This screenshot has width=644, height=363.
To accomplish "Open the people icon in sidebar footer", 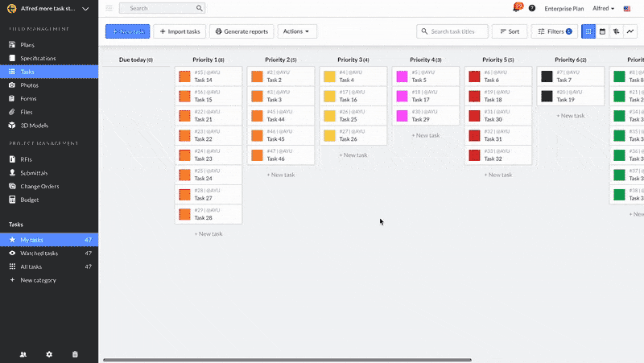I will pyautogui.click(x=23, y=354).
